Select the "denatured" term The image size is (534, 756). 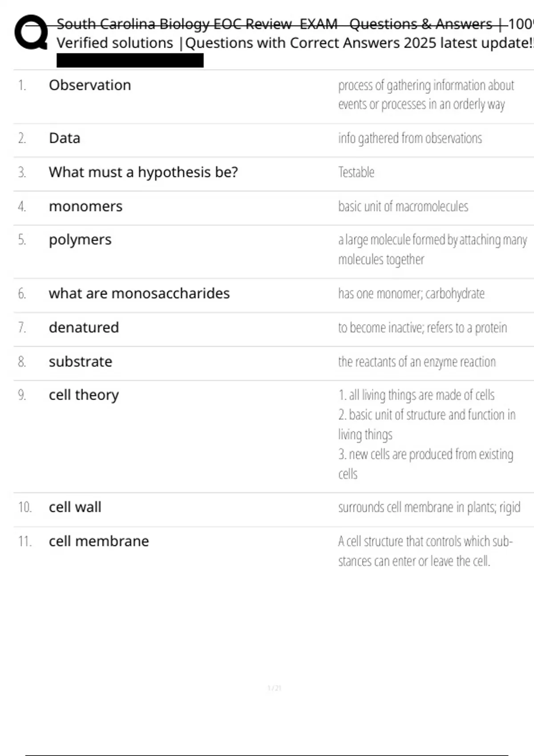click(x=84, y=328)
